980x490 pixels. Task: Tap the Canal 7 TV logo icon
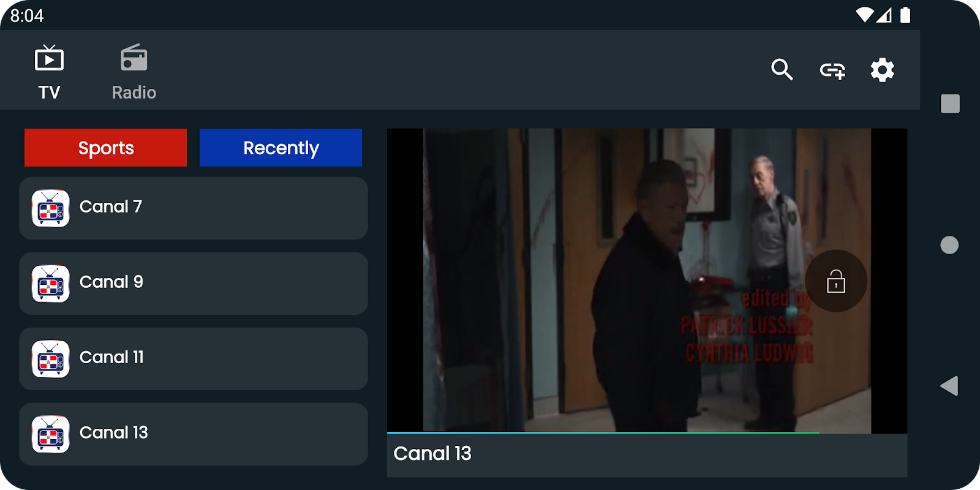pyautogui.click(x=51, y=208)
